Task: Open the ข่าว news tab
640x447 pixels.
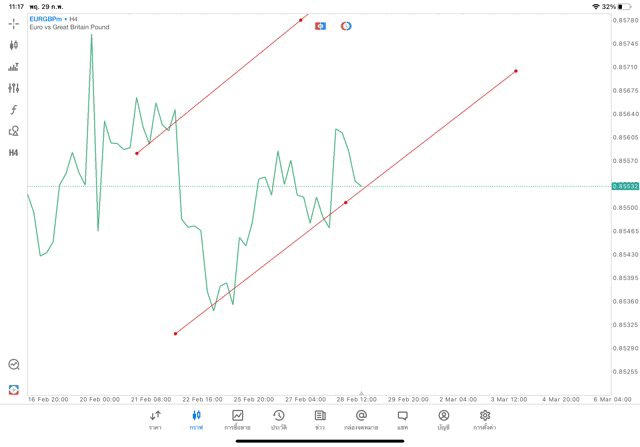Action: [320, 419]
